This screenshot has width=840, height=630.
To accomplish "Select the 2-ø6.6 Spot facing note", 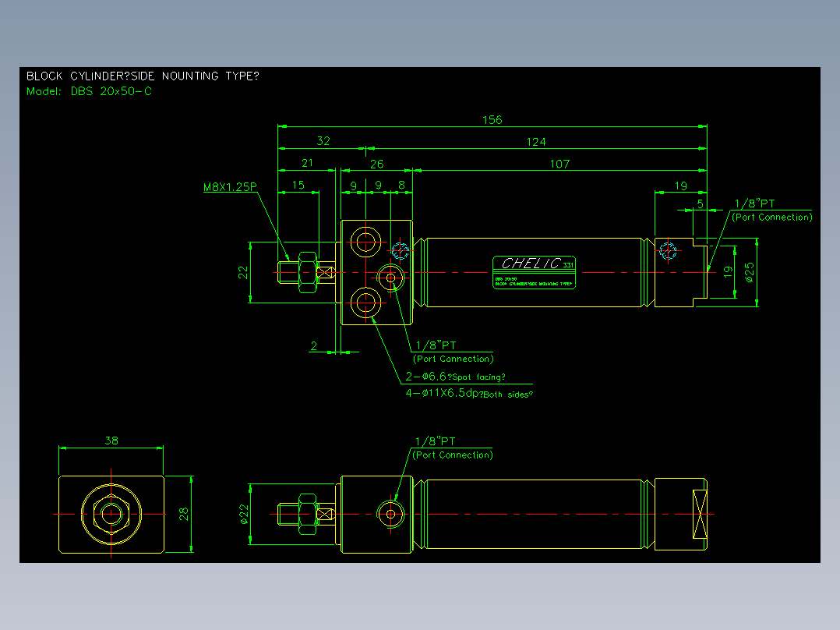I will (x=455, y=377).
